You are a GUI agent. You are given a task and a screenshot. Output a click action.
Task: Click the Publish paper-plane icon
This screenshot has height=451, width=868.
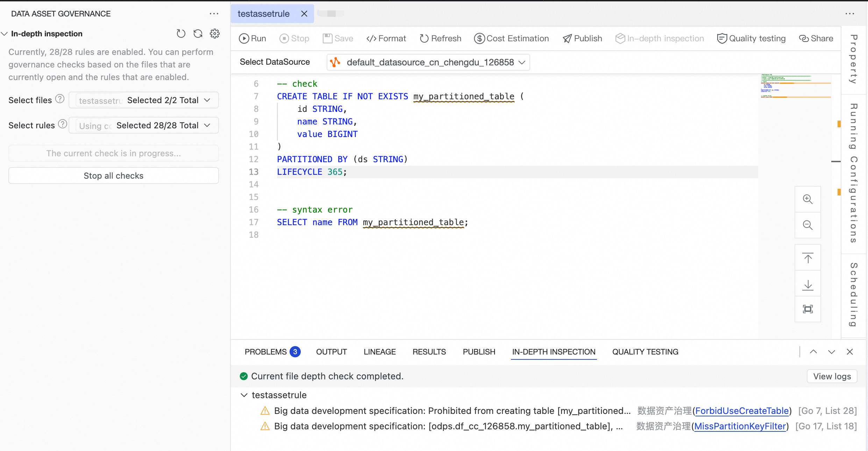(567, 38)
